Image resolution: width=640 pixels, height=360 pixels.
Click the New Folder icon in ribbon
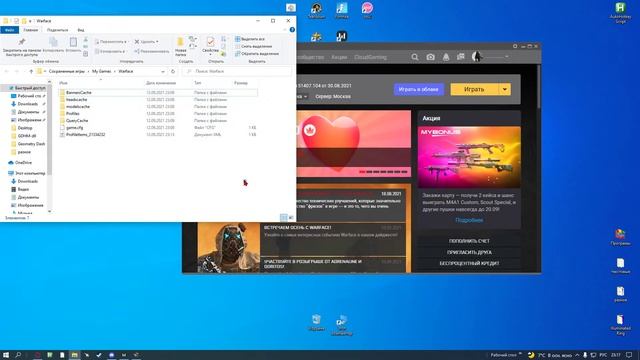coord(180,42)
